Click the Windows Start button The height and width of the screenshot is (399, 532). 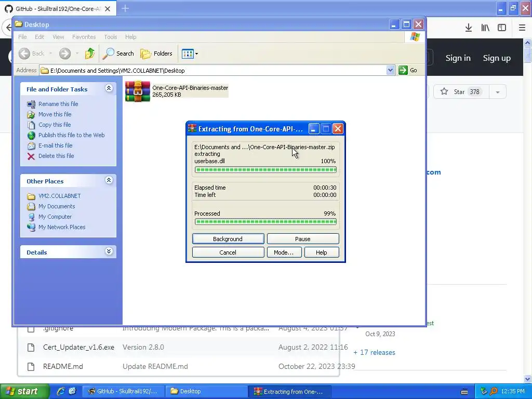[24, 392]
